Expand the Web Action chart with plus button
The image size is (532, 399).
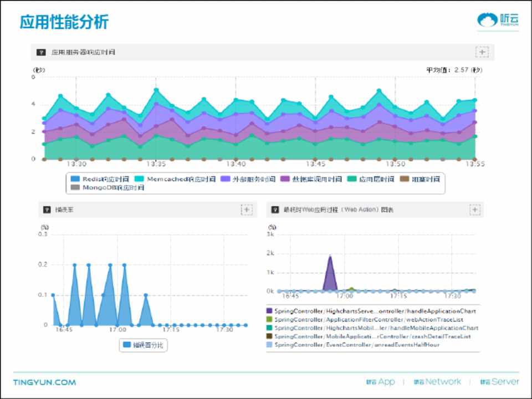(x=475, y=209)
